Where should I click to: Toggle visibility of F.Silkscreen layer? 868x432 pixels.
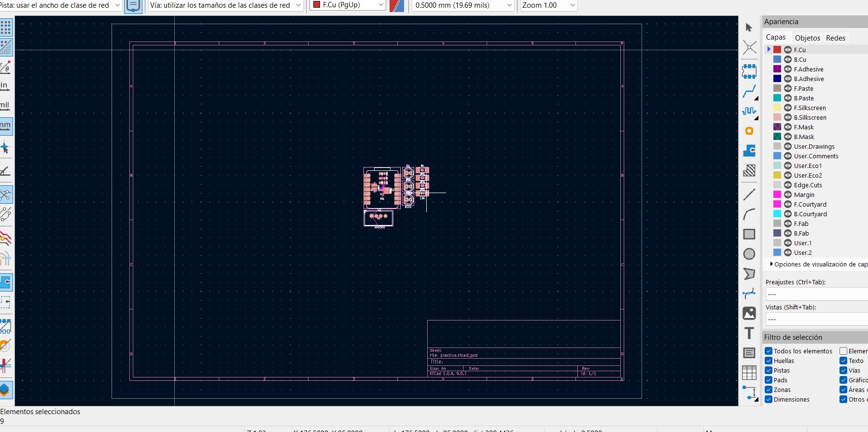tap(788, 108)
